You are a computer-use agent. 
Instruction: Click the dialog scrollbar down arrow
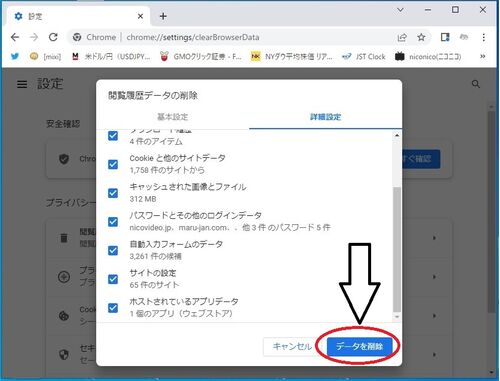(397, 317)
